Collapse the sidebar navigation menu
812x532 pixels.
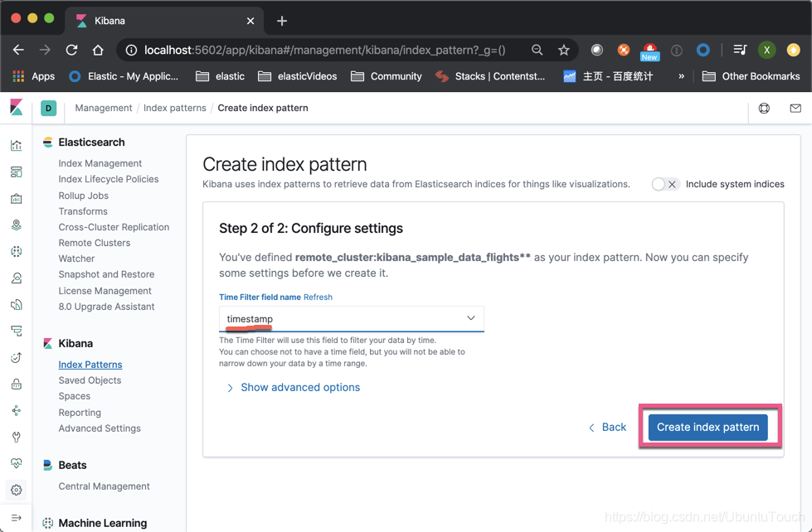tap(16, 516)
